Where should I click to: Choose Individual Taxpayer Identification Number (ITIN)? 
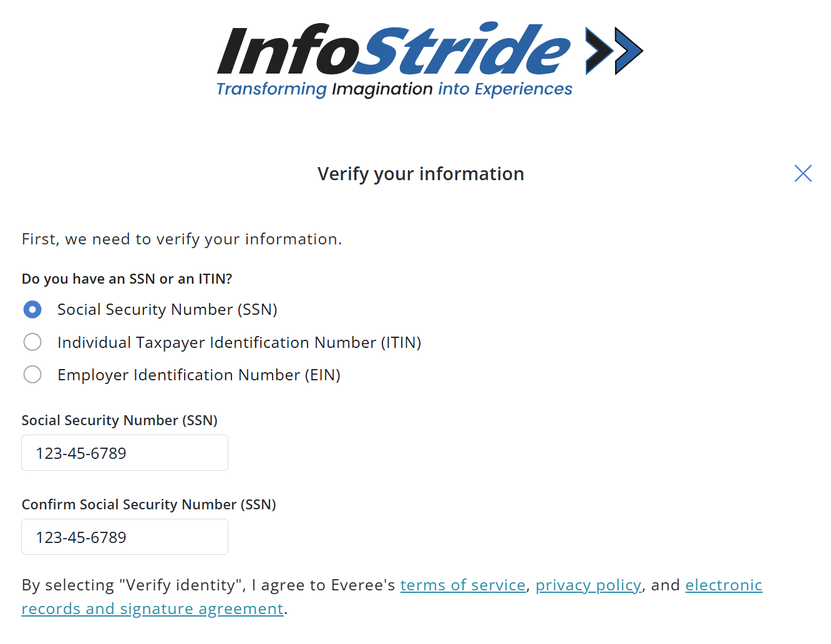32,342
